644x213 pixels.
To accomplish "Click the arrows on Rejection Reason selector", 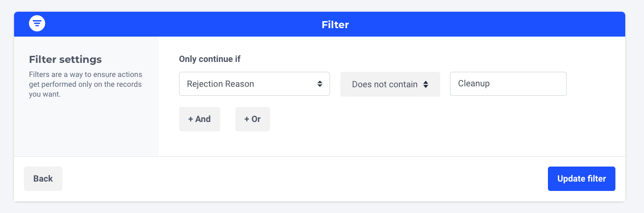I will [320, 84].
